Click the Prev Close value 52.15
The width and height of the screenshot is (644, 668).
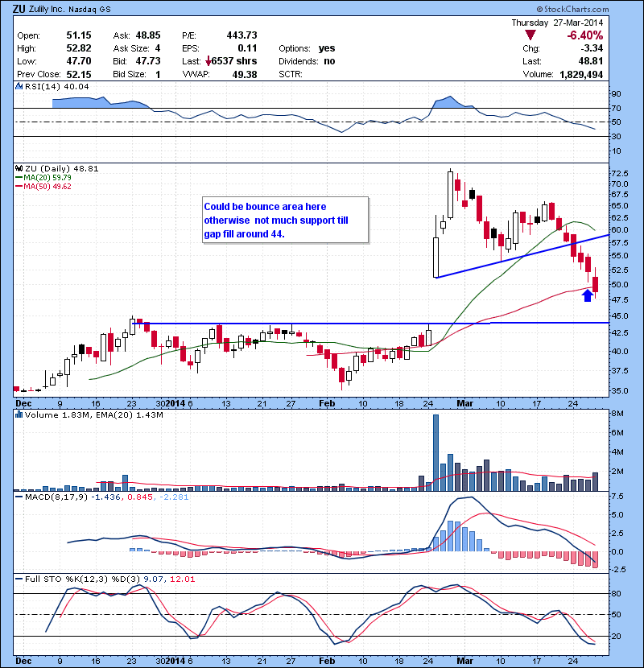79,74
